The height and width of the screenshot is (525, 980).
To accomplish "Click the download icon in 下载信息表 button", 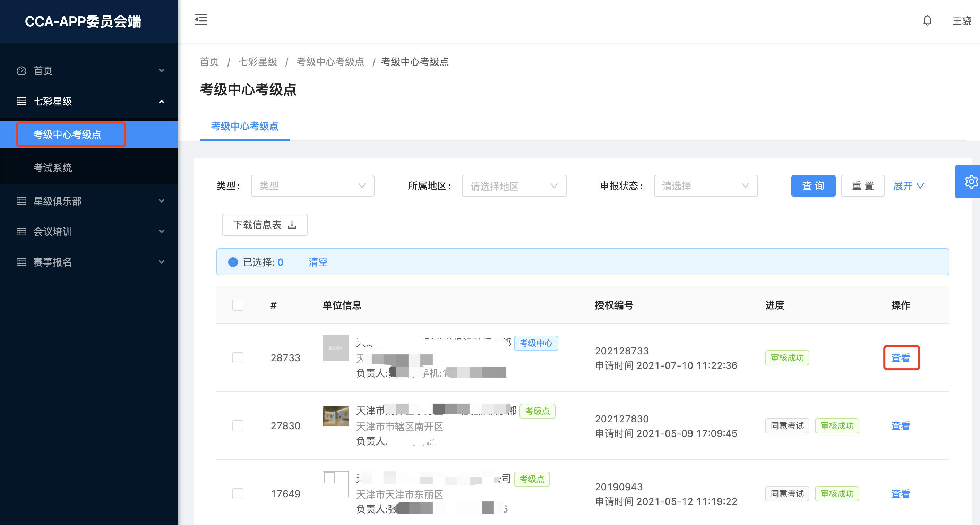I will click(292, 225).
